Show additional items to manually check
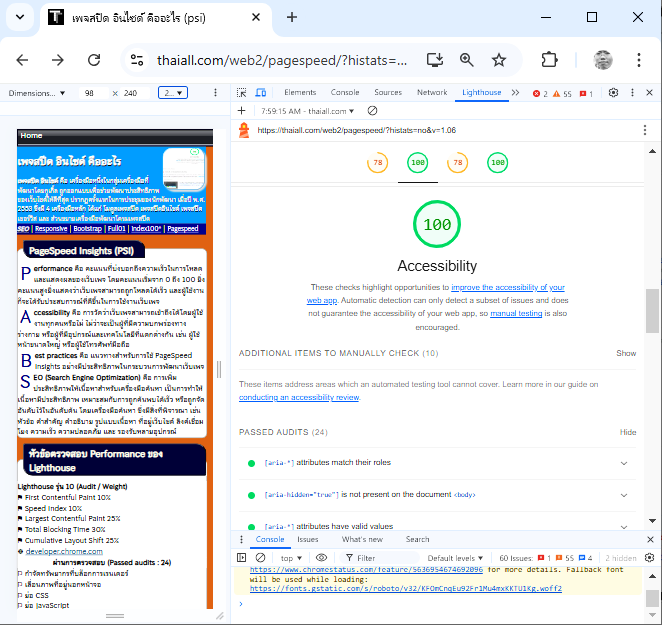 (626, 353)
